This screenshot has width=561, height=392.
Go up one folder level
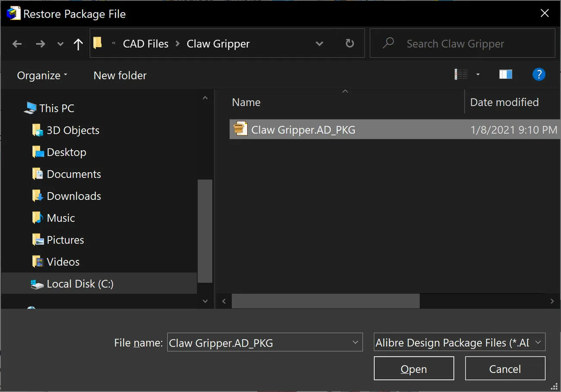[78, 44]
